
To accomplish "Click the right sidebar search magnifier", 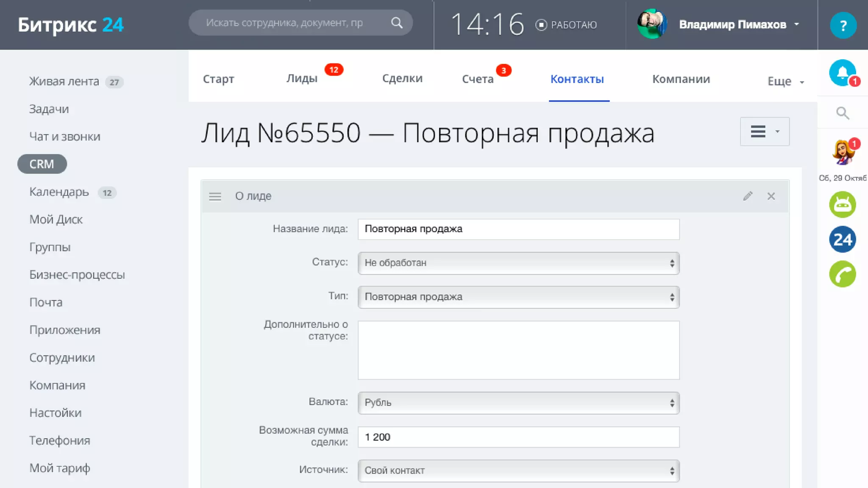I will (x=842, y=113).
